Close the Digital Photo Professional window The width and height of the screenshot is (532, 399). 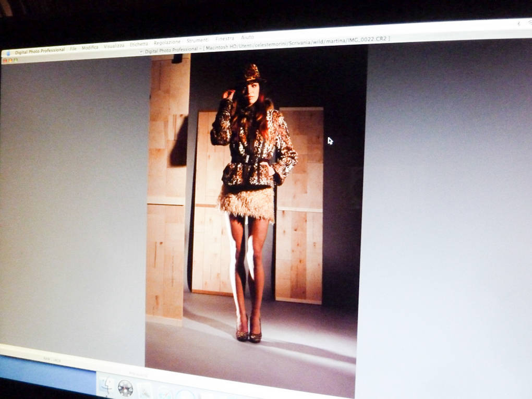click(5, 61)
